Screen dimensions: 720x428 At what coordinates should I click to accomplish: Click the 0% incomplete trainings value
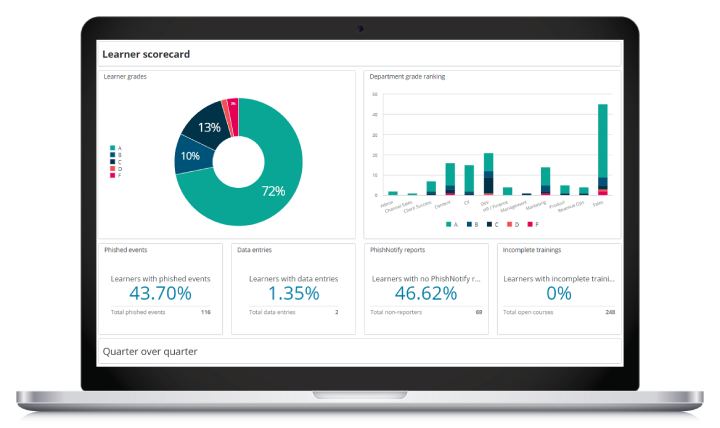(559, 293)
